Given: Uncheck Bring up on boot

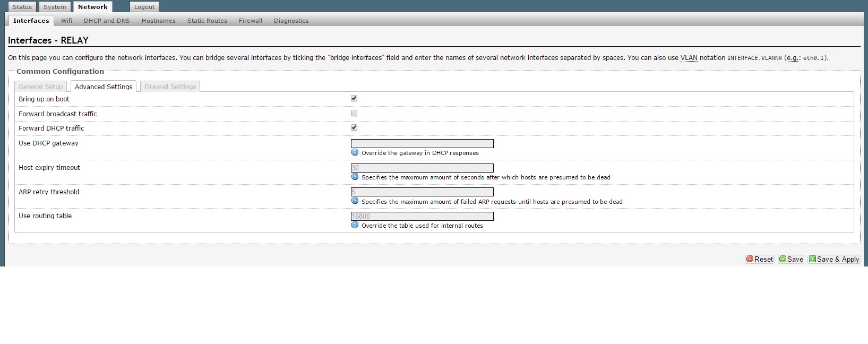Looking at the screenshot, I should pos(354,98).
